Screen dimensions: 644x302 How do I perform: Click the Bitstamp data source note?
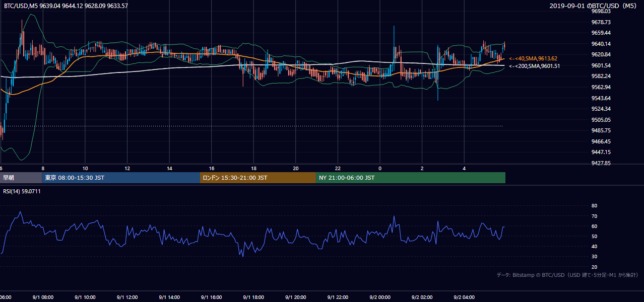[567, 275]
